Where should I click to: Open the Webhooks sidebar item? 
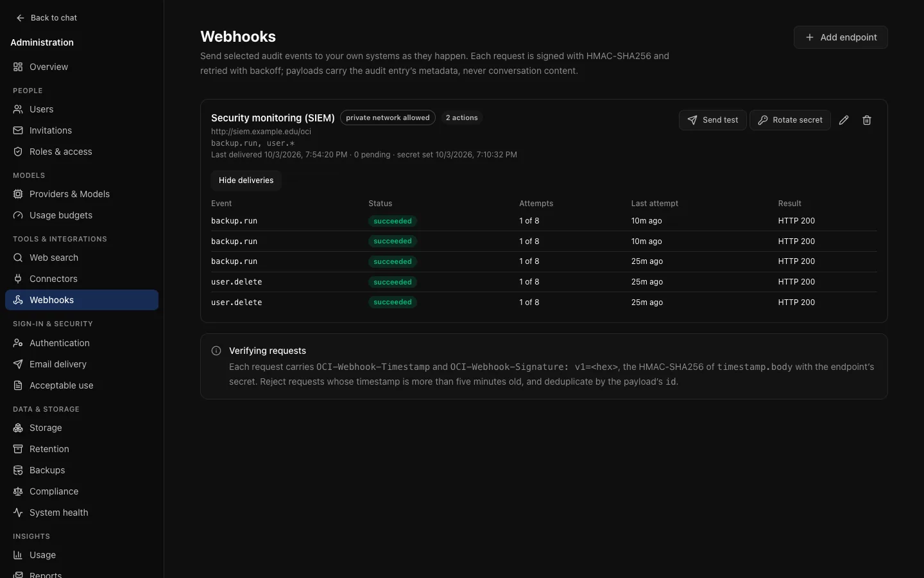coord(81,300)
